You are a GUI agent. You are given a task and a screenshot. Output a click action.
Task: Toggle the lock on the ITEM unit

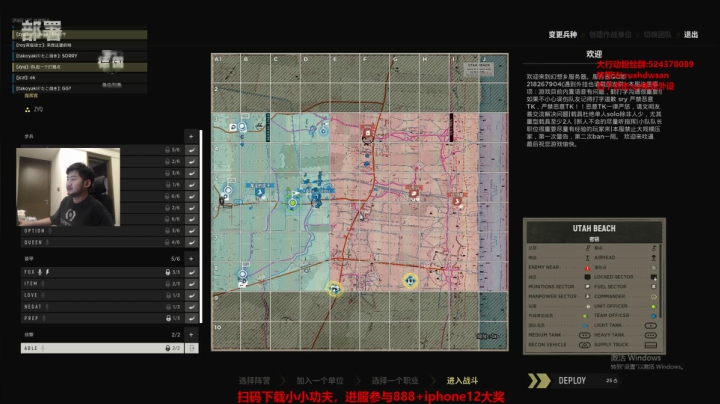coord(168,284)
